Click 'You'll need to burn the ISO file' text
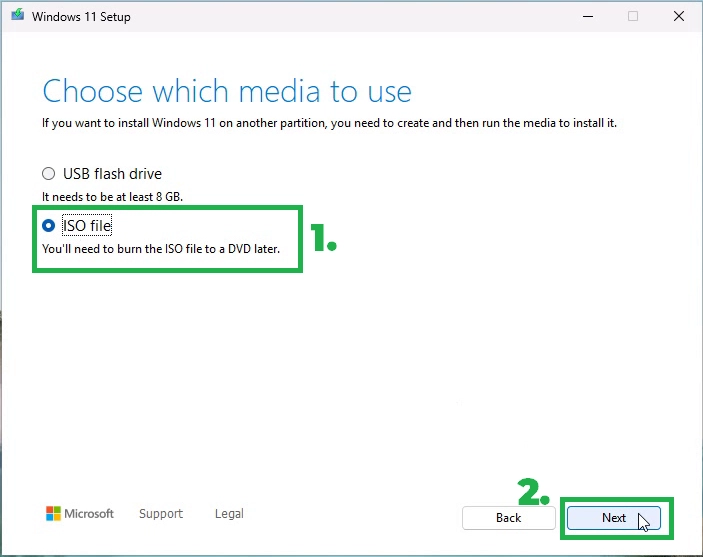The image size is (703, 557). coord(161,249)
